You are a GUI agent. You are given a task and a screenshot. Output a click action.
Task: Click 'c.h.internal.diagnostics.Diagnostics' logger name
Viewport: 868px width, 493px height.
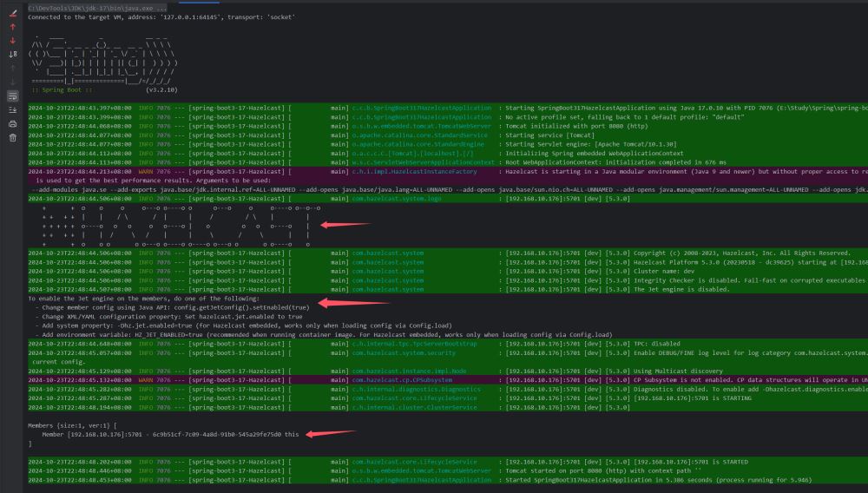point(416,390)
